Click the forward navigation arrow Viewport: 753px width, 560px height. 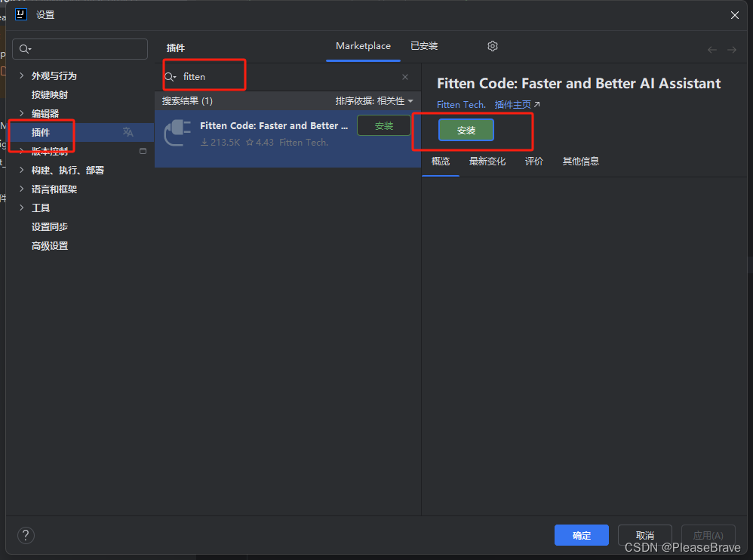click(731, 50)
